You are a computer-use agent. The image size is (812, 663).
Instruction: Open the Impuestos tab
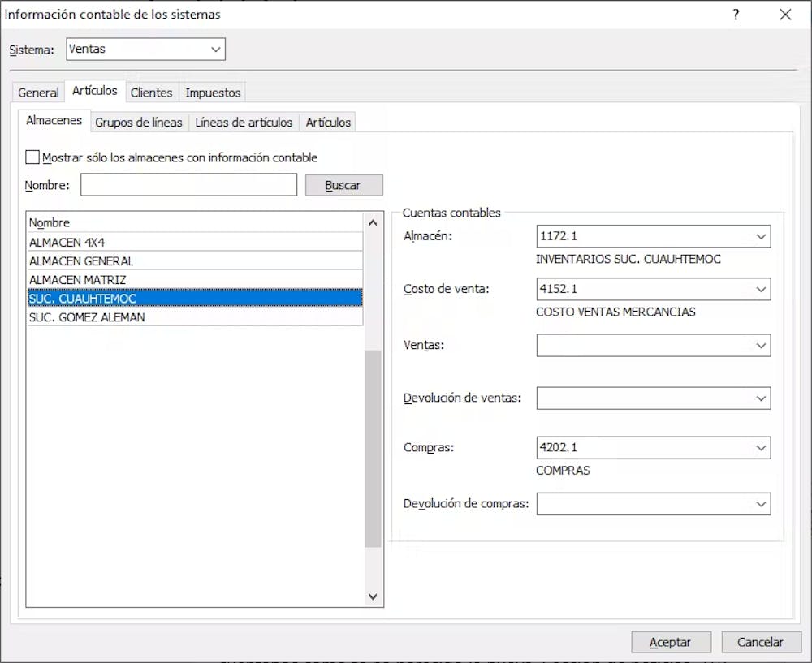click(x=213, y=93)
